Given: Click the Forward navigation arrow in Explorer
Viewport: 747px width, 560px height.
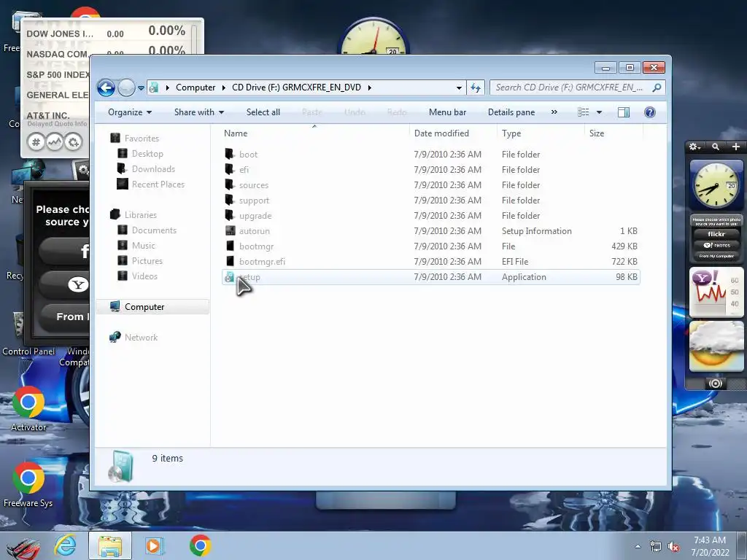Looking at the screenshot, I should click(126, 87).
